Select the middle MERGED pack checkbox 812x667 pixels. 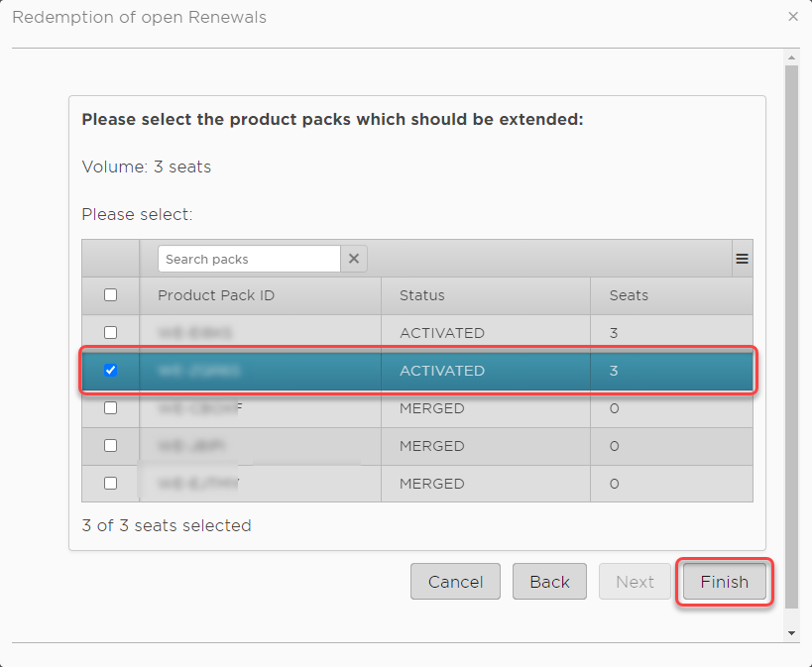pyautogui.click(x=110, y=446)
